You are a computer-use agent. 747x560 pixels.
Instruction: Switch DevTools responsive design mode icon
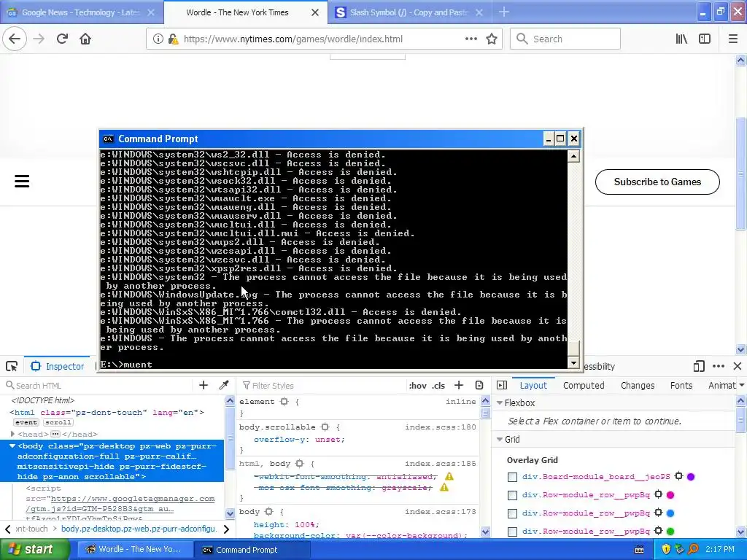[x=699, y=366]
